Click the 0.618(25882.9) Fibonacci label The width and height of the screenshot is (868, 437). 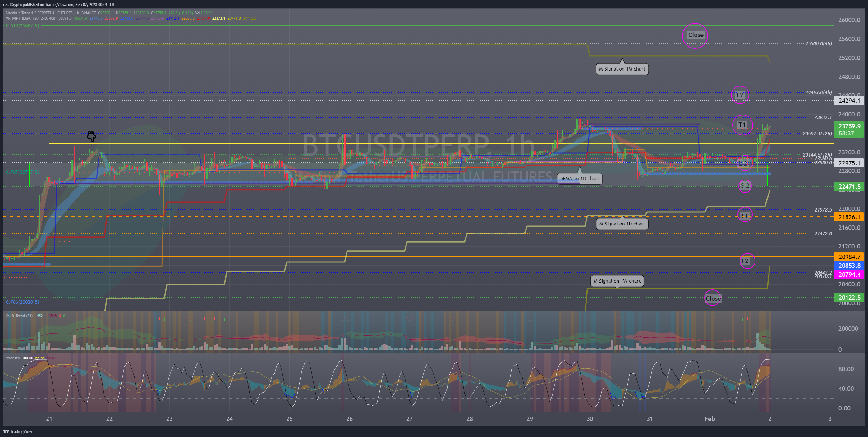(x=22, y=25)
